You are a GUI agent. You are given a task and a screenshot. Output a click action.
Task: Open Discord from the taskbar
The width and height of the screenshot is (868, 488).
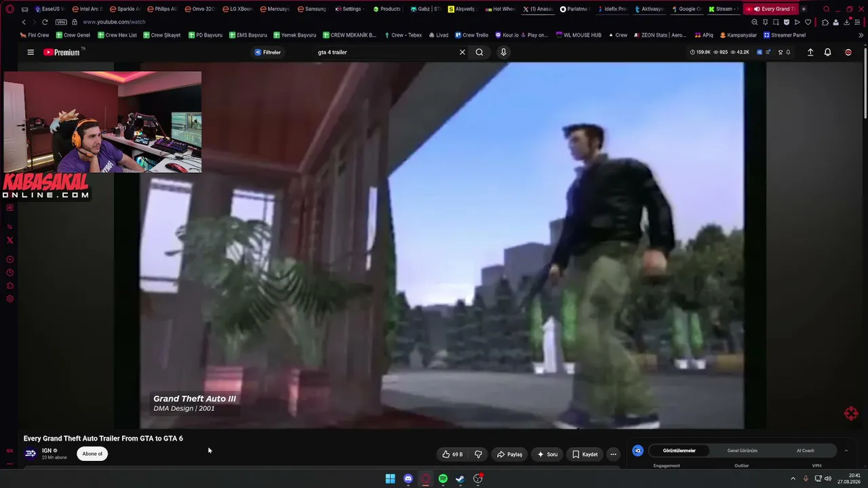(408, 479)
